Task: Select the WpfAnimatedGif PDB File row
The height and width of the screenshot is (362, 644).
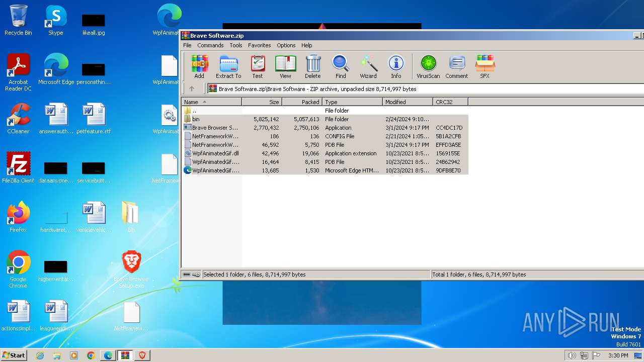Action: coord(325,162)
